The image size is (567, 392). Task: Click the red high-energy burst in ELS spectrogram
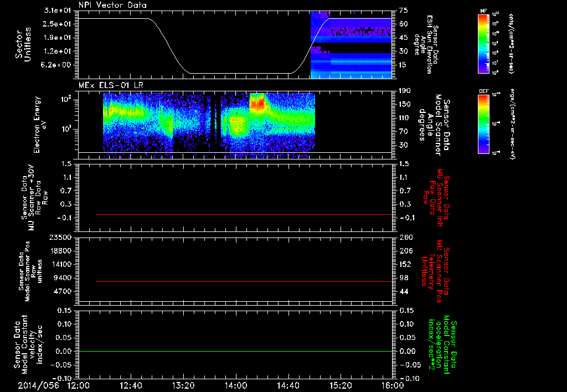pos(258,104)
